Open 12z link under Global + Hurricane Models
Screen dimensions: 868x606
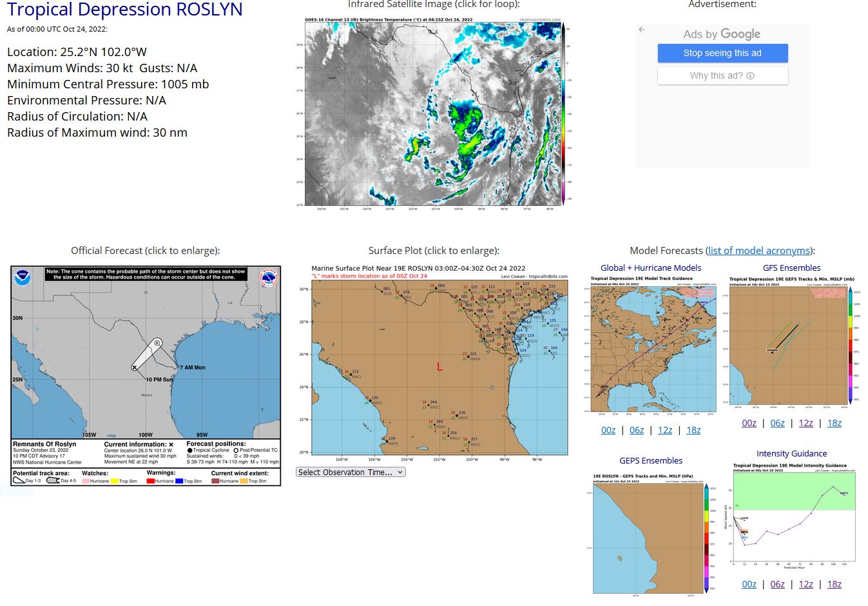tap(665, 430)
